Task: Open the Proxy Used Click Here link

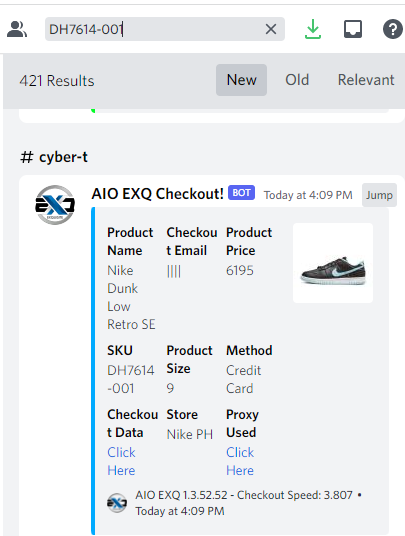Action: tap(240, 461)
